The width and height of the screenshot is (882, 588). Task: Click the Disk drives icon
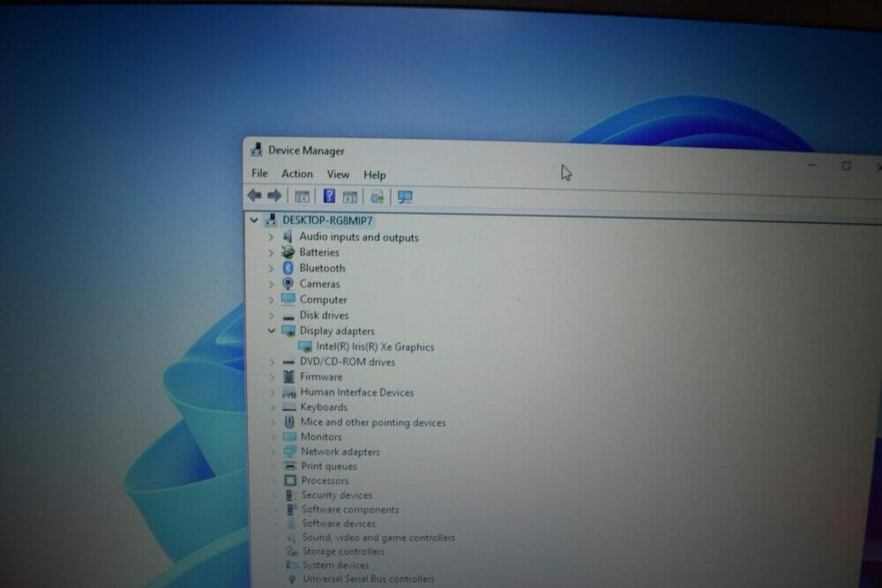288,317
